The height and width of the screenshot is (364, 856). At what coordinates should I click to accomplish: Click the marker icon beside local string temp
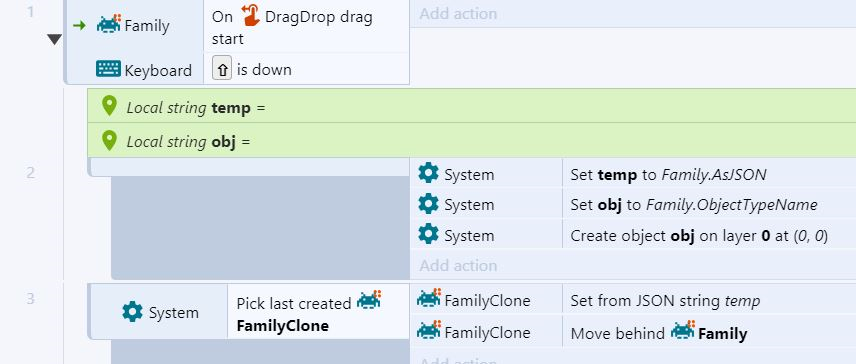109,106
